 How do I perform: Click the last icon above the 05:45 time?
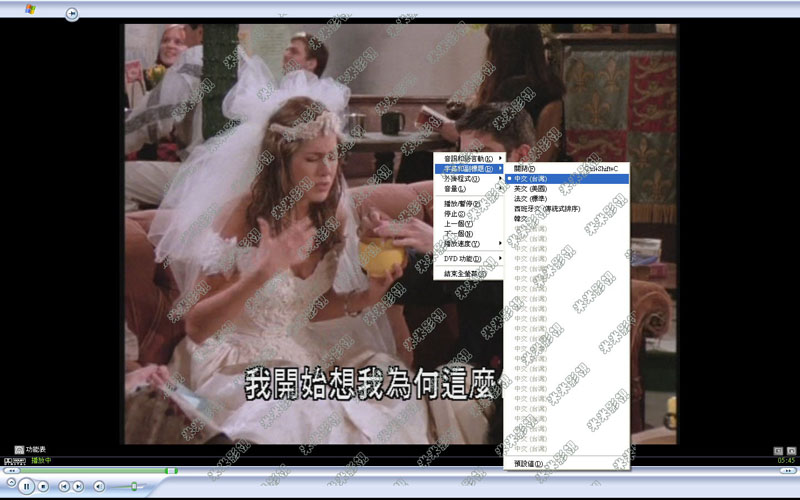click(x=791, y=451)
